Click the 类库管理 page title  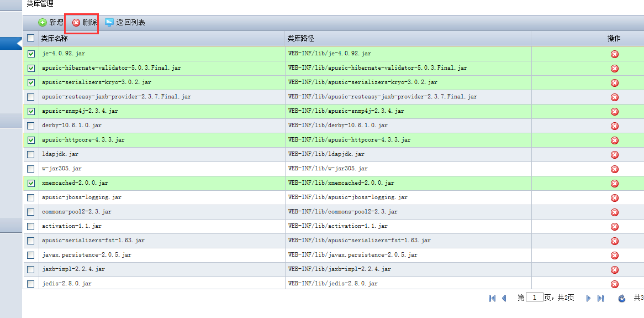pyautogui.click(x=40, y=4)
